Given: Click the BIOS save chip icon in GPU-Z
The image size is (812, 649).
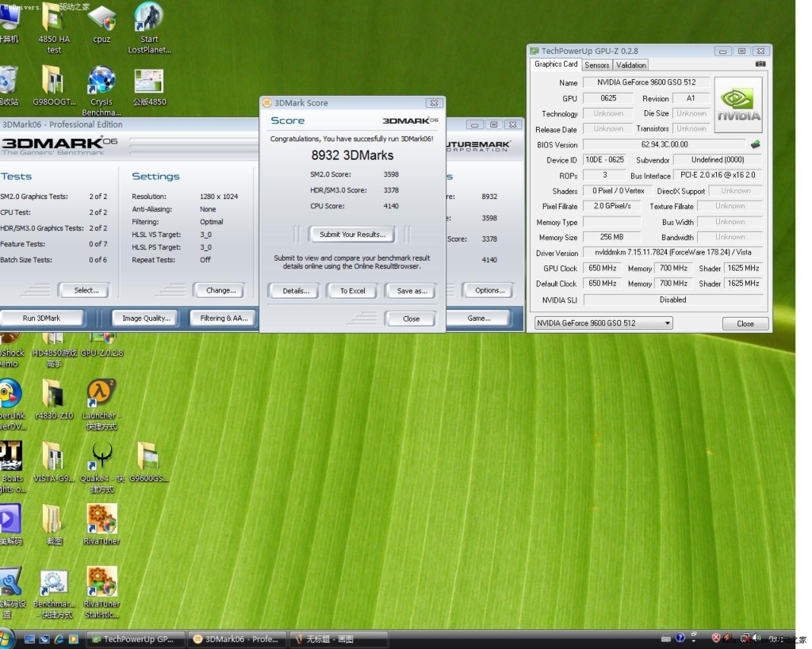Looking at the screenshot, I should coord(756,144).
